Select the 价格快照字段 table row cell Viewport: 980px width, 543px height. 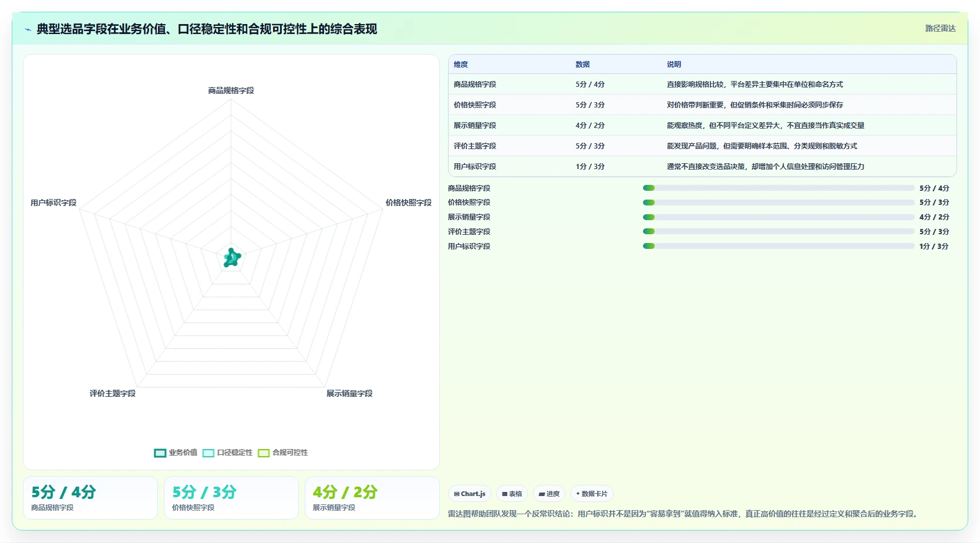[x=475, y=105]
